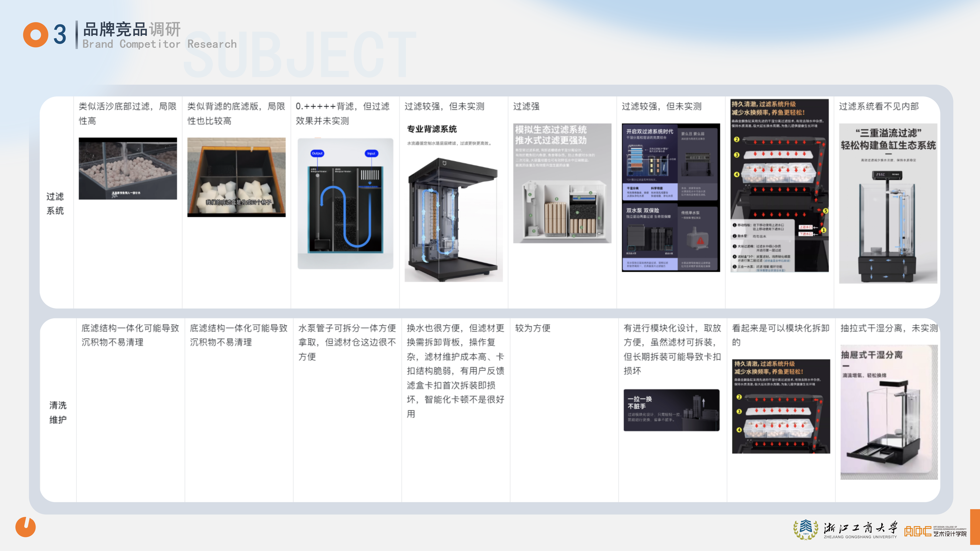Open the 抽屉式干湿分离 image
This screenshot has height=551, width=980.
point(889,412)
